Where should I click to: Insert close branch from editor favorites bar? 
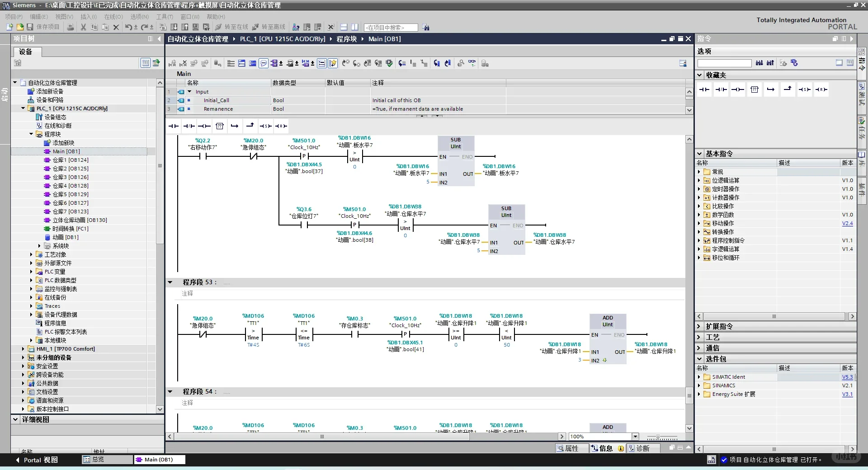250,126
